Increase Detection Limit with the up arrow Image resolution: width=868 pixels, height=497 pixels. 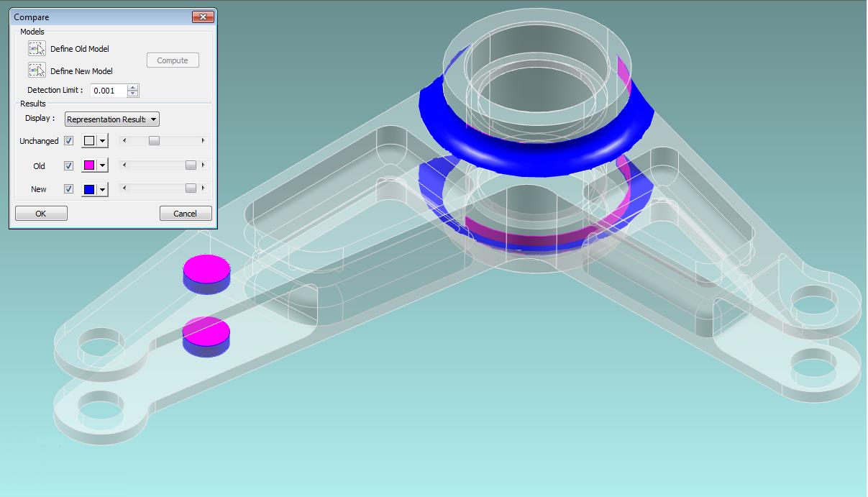point(133,88)
